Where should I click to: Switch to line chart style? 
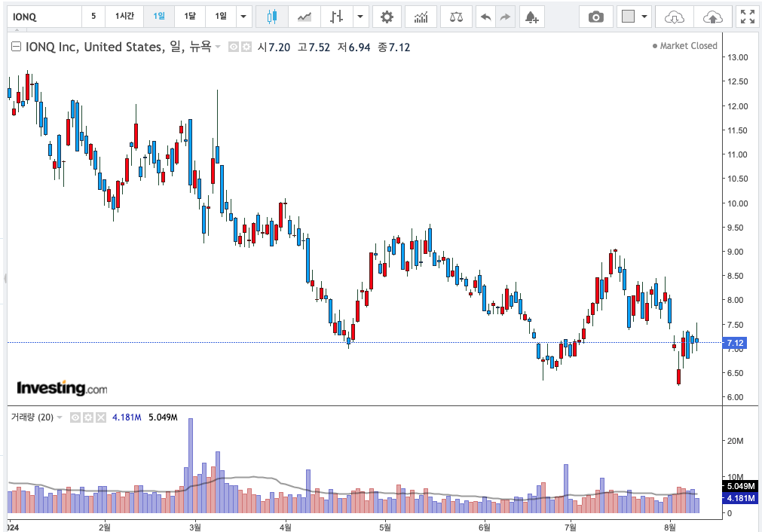click(x=304, y=17)
